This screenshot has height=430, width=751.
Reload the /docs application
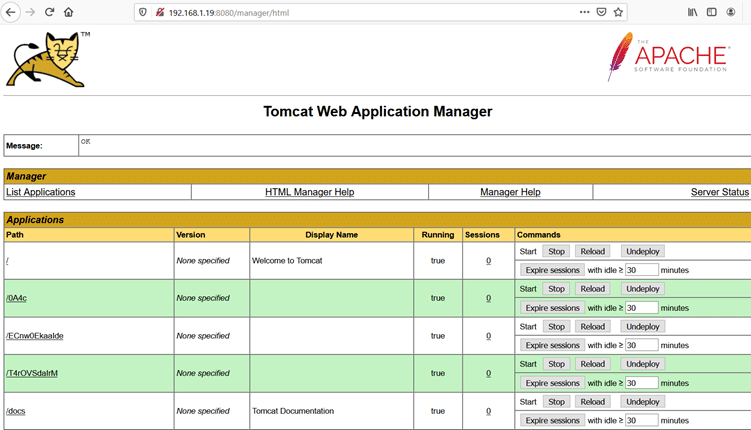pos(592,402)
